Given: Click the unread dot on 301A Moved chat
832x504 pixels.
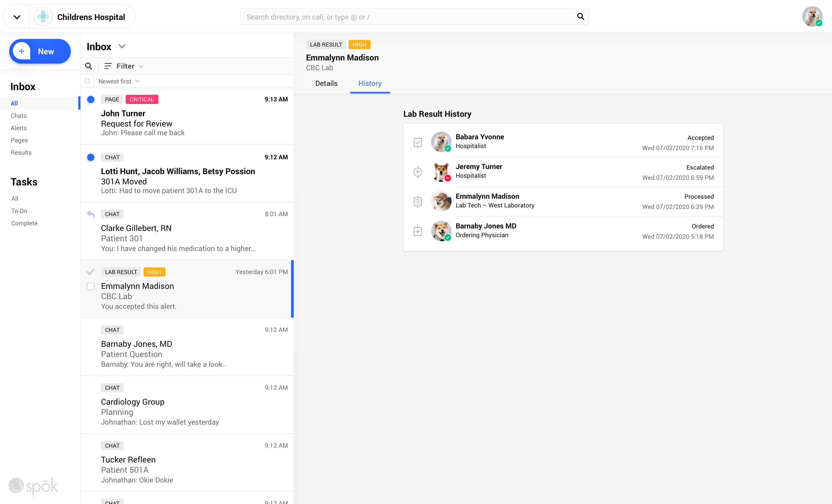Looking at the screenshot, I should tap(90, 157).
